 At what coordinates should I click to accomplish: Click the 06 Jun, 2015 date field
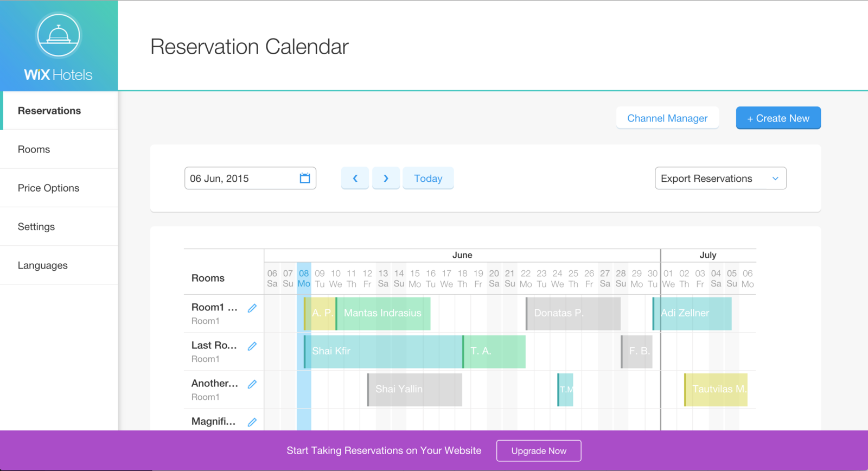tap(250, 178)
